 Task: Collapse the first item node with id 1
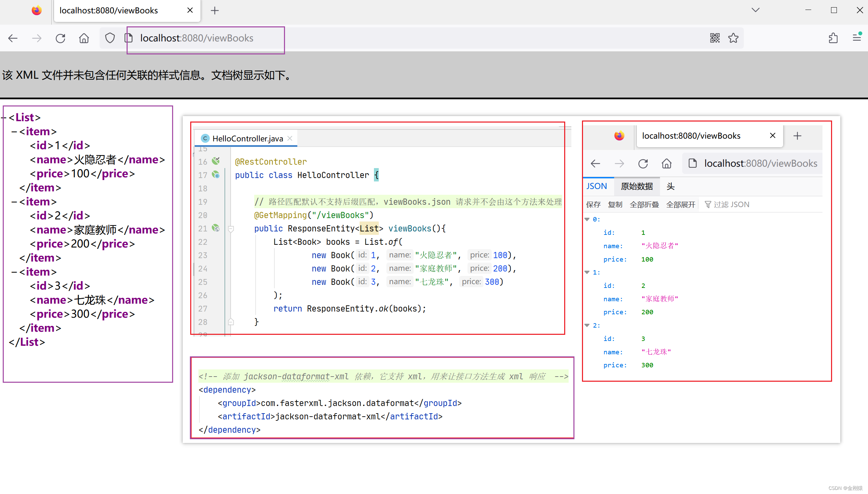14,131
